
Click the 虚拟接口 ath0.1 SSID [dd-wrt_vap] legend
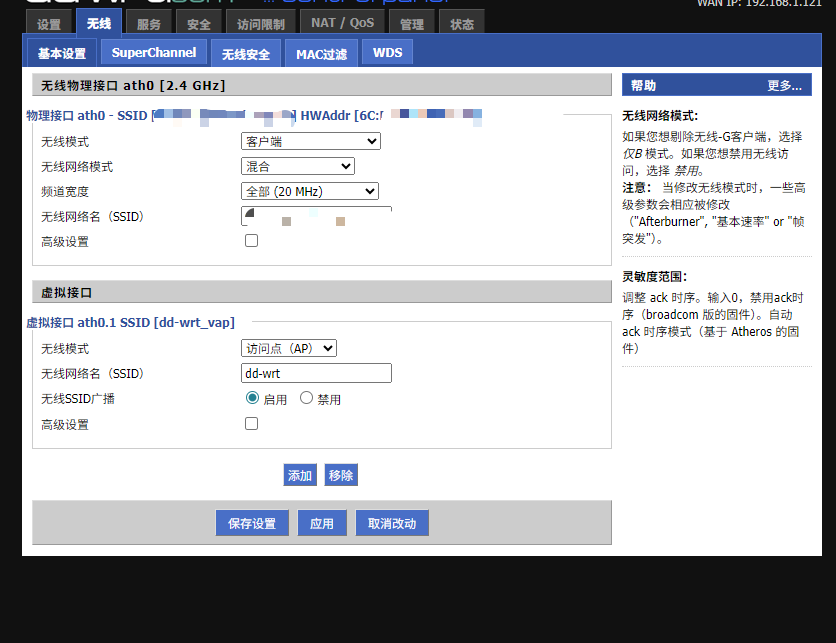(131, 323)
